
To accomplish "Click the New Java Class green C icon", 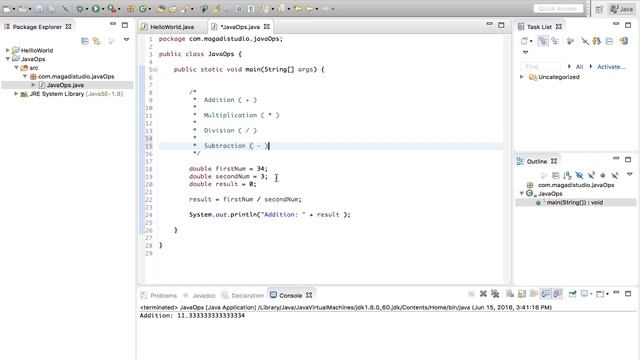I will tap(142, 8).
